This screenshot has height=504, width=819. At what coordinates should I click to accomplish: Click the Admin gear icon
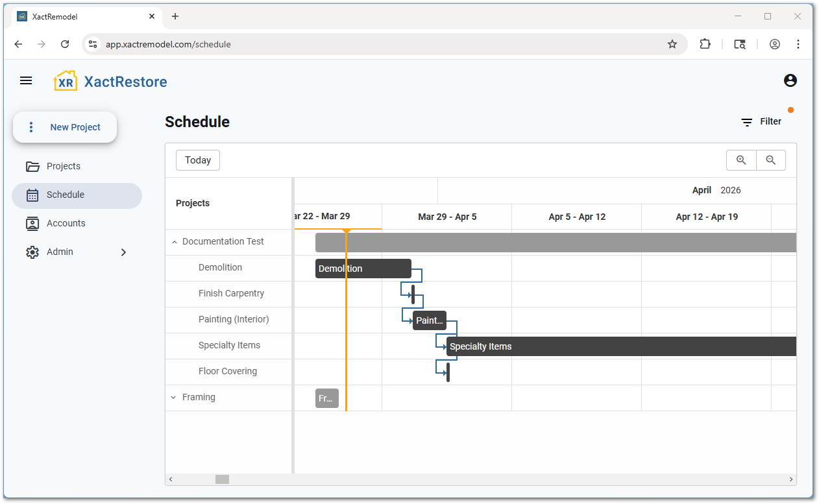[x=32, y=252]
